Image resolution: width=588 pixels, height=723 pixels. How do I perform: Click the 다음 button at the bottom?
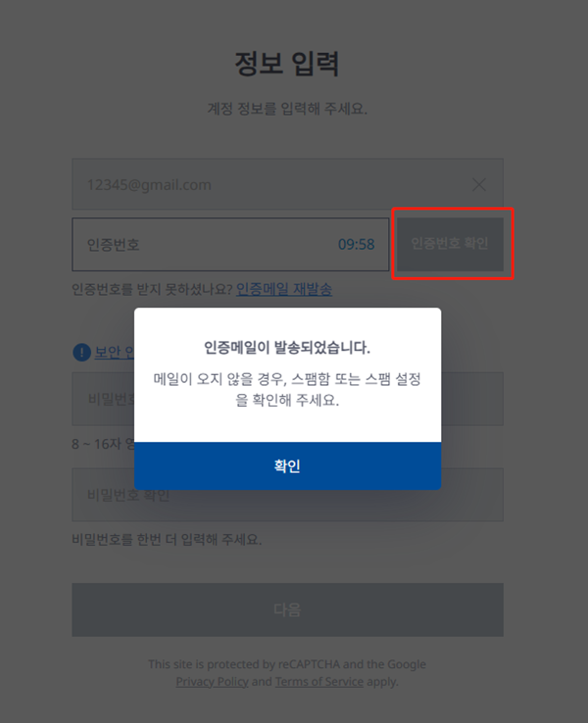[x=287, y=609]
